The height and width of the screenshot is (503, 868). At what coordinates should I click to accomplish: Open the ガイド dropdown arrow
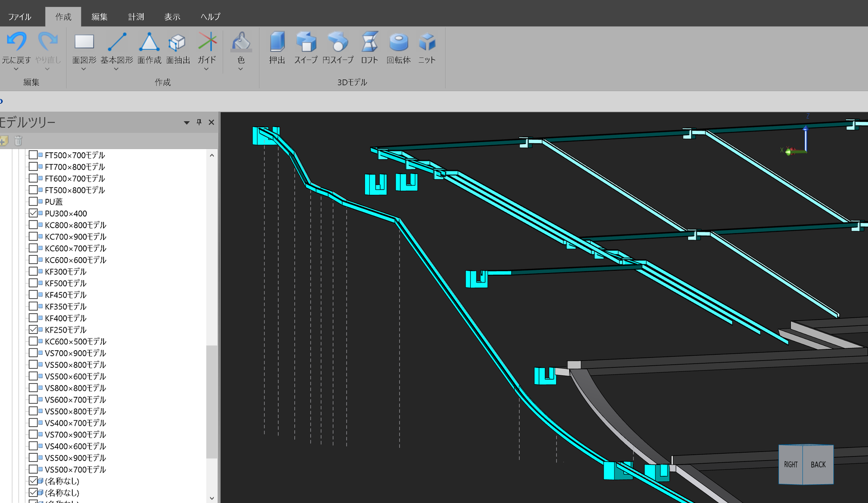206,69
